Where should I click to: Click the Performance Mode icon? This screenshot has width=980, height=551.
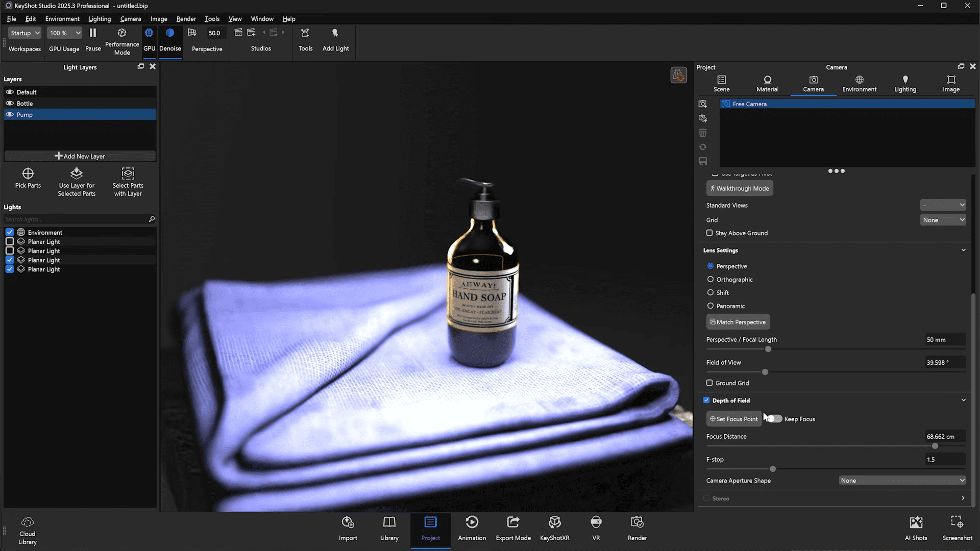pos(122,34)
